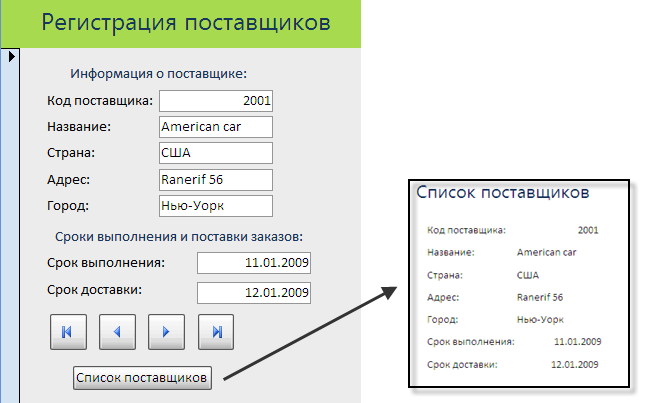Viewport: 646px width, 403px height.
Task: Click the Адрес field containing Ranerif 56
Action: 216,180
